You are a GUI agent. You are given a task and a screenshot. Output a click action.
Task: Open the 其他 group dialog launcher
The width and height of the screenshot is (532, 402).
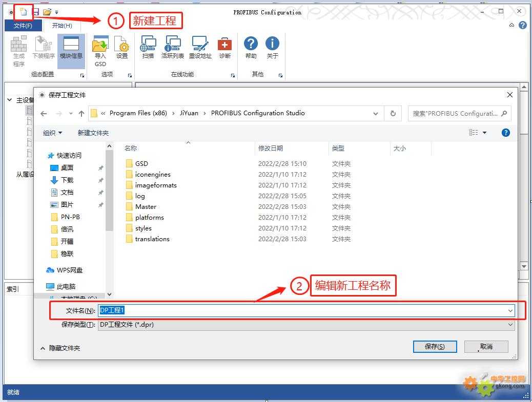click(280, 75)
